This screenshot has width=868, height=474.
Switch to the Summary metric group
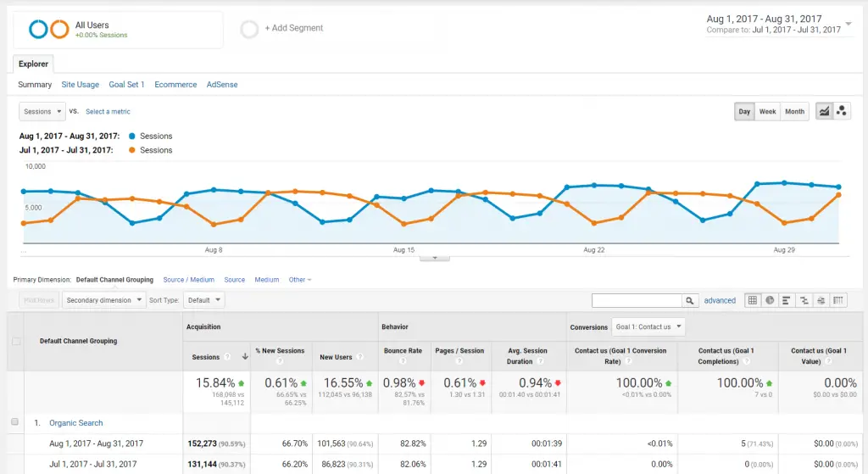pos(35,84)
